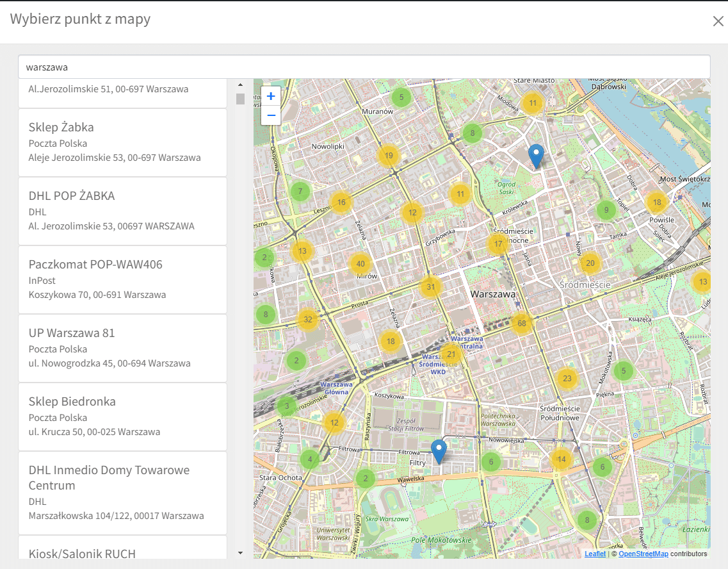728x569 pixels.
Task: Select the DHL POP ŻABKA point
Action: 122,211
